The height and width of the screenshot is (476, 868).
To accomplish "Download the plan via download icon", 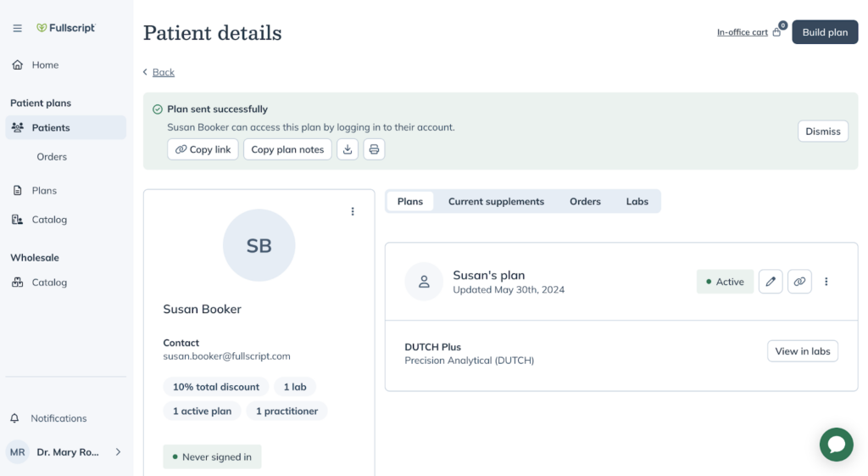I will click(x=348, y=149).
